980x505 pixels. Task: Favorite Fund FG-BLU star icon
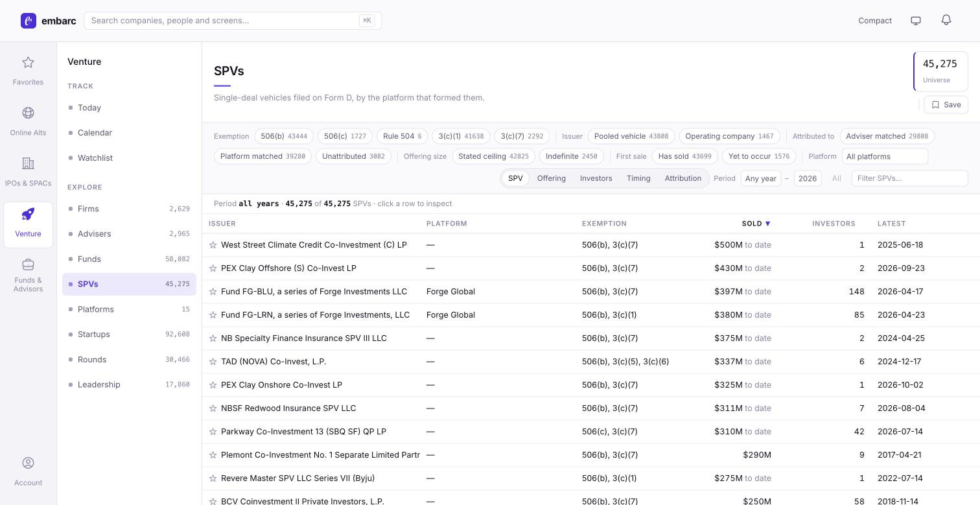213,292
